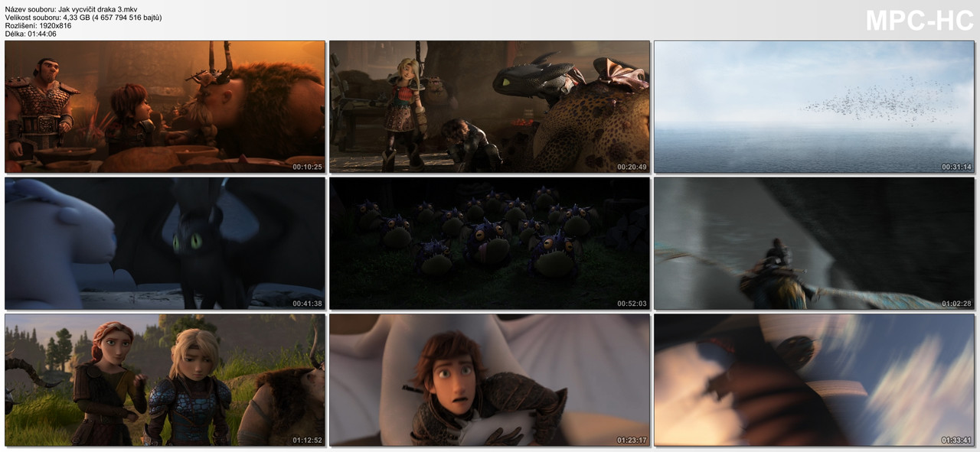980x452 pixels.
Task: Click the duration text '01:44:06'
Action: pos(41,34)
